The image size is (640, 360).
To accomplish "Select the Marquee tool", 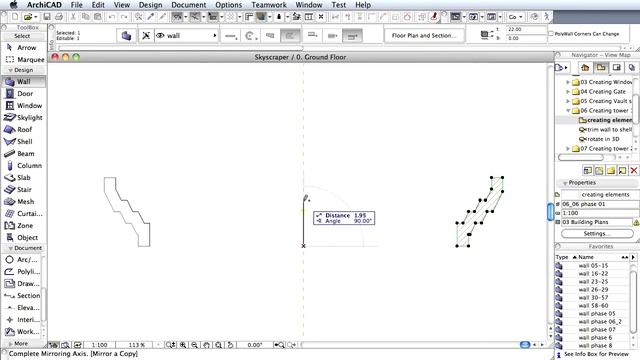I will [x=24, y=60].
